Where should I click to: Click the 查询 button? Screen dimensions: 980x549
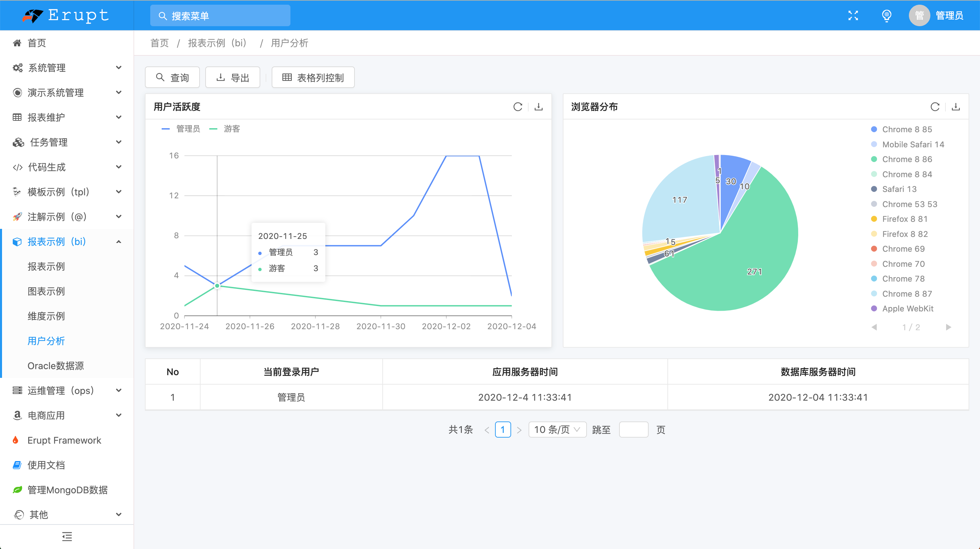coord(172,78)
